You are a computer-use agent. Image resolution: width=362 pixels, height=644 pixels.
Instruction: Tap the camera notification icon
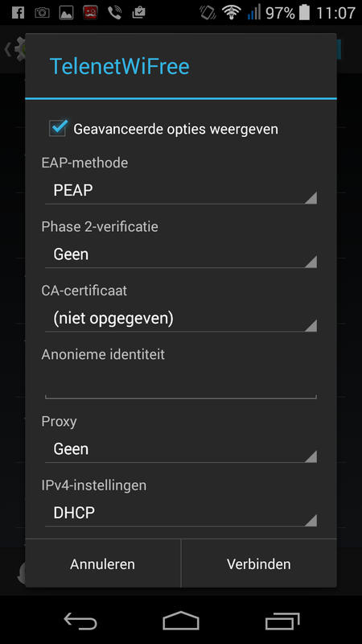[42, 13]
